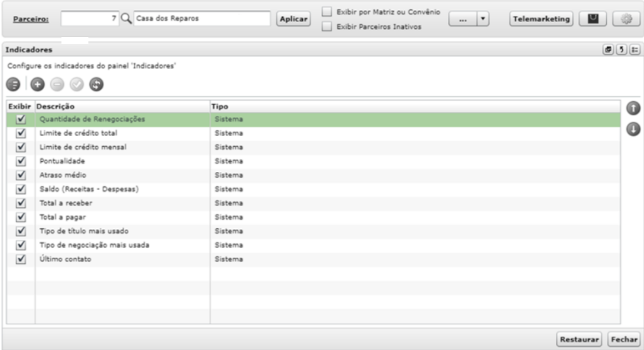The height and width of the screenshot is (350, 644).
Task: Sort by the Descrição column header
Action: 122,107
